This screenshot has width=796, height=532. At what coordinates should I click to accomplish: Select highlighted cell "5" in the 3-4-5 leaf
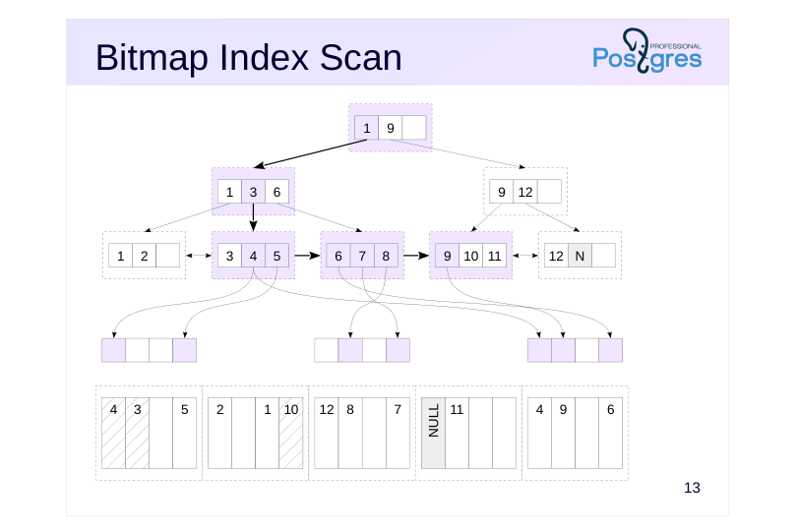[x=277, y=256]
